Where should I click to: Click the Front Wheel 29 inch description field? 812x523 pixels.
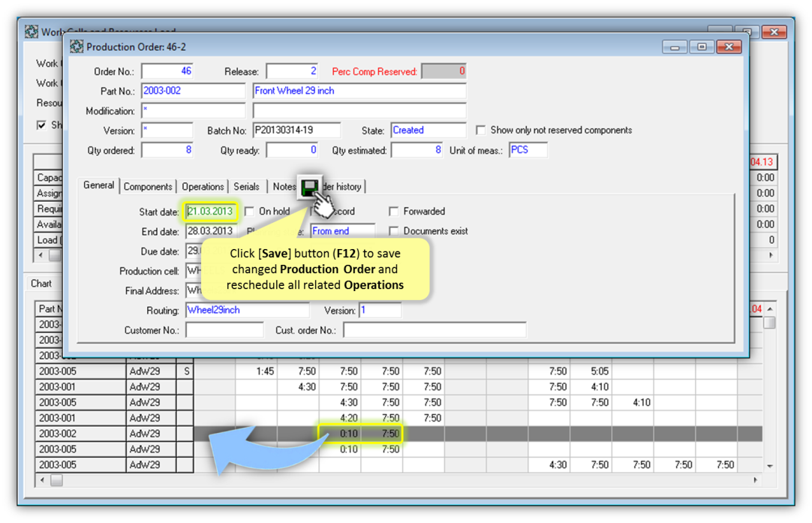(359, 91)
